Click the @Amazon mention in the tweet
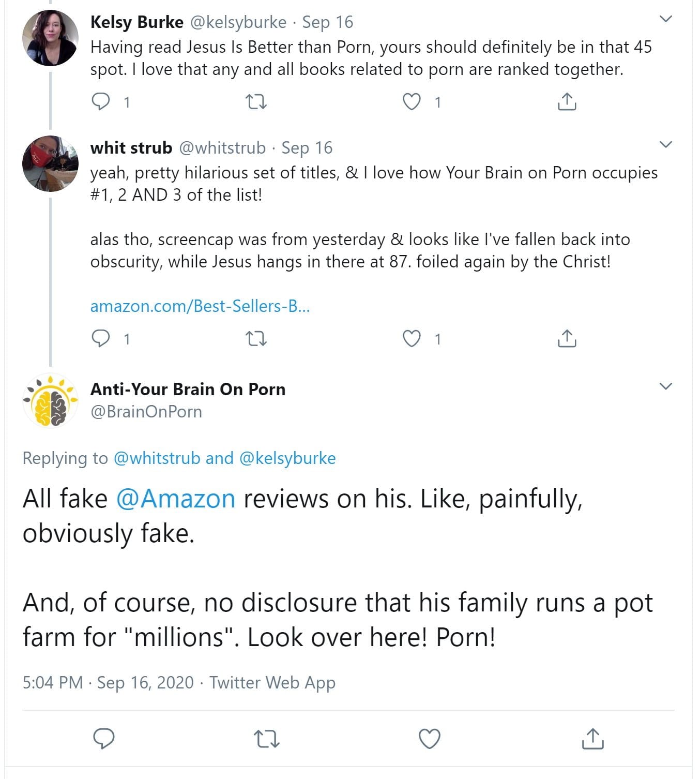 point(176,499)
